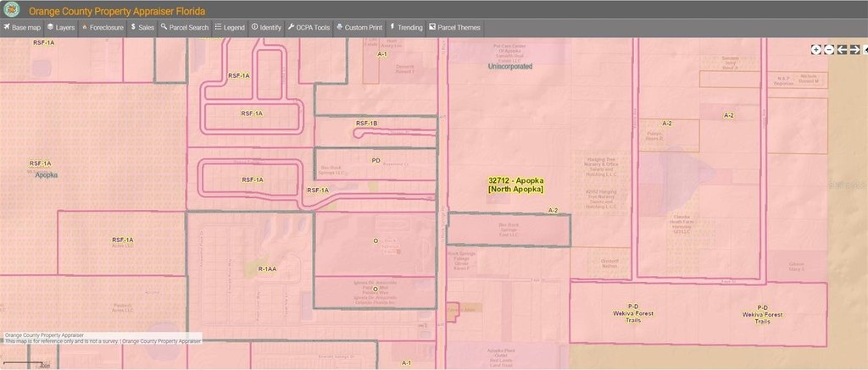The height and width of the screenshot is (370, 868).
Task: Open the Layers panel
Action: pyautogui.click(x=61, y=27)
